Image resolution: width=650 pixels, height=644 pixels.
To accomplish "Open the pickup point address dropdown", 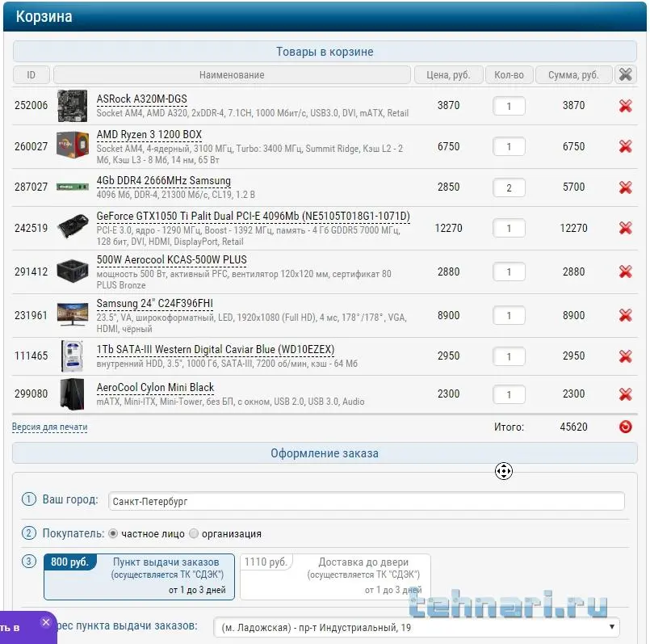I will [x=416, y=627].
